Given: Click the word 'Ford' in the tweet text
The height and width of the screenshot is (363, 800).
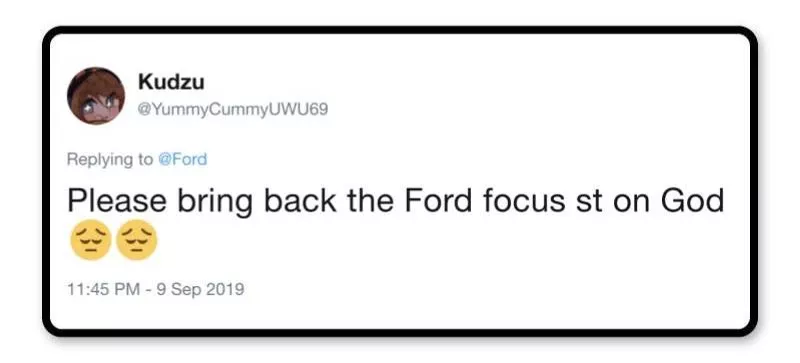Looking at the screenshot, I should click(438, 201).
